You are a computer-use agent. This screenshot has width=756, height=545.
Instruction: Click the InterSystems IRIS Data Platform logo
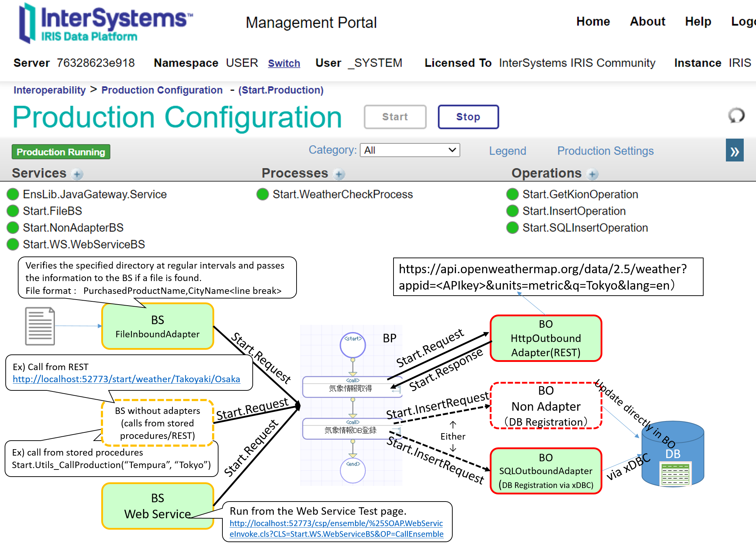coord(105,23)
